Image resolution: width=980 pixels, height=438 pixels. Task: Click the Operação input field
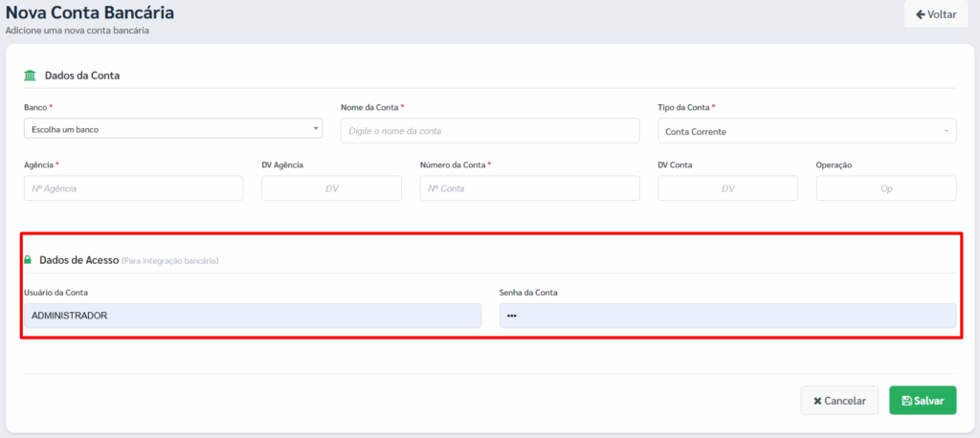pyautogui.click(x=885, y=188)
